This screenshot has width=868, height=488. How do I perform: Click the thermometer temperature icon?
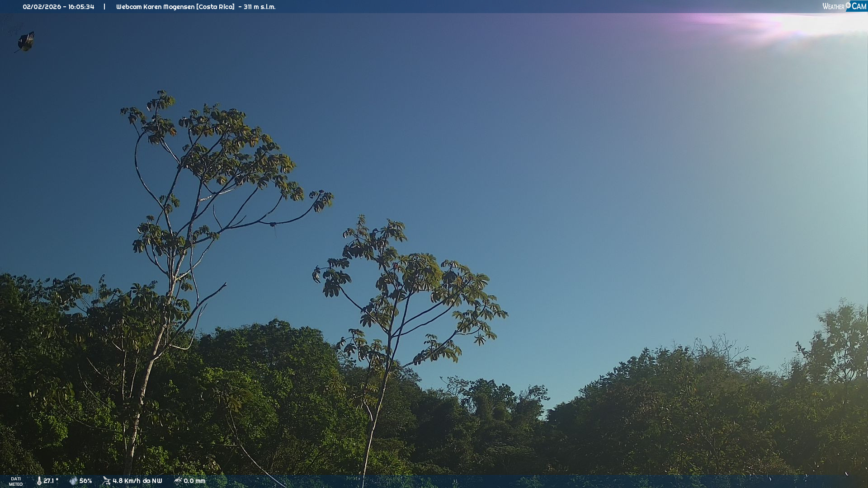(x=39, y=481)
